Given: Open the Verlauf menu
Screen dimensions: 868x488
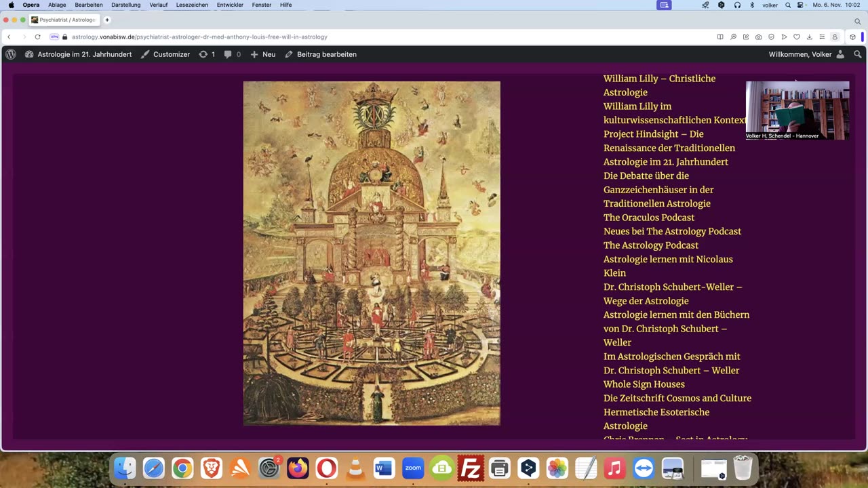Looking at the screenshot, I should [158, 5].
